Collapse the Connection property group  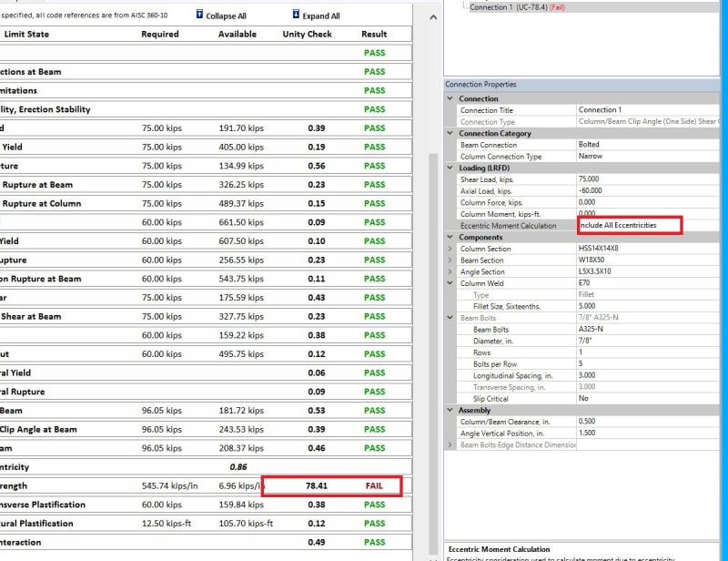[x=450, y=98]
